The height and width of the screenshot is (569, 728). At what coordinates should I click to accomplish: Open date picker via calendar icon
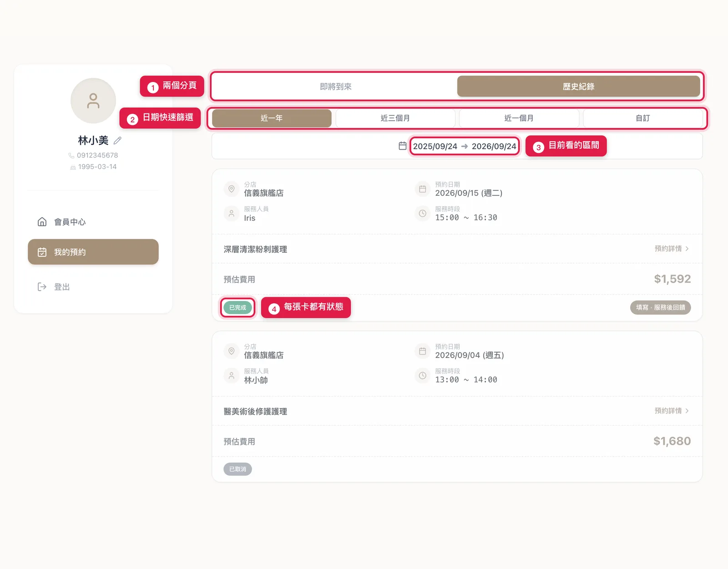tap(403, 146)
